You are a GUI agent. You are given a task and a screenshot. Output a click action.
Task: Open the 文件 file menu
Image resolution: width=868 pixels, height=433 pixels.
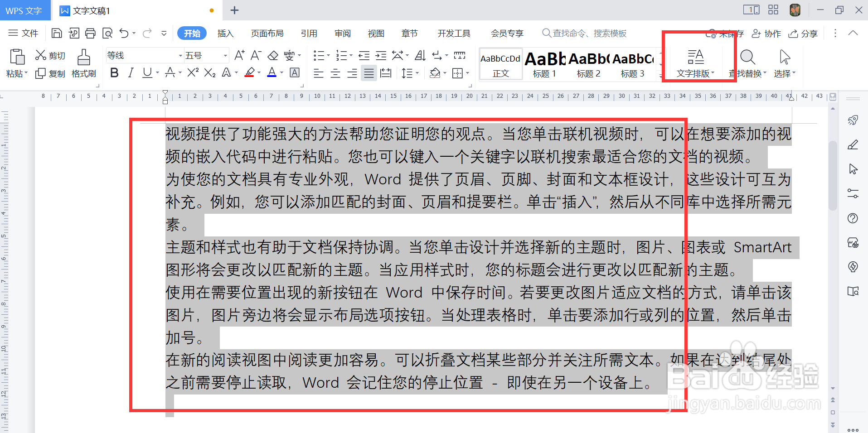tap(24, 33)
